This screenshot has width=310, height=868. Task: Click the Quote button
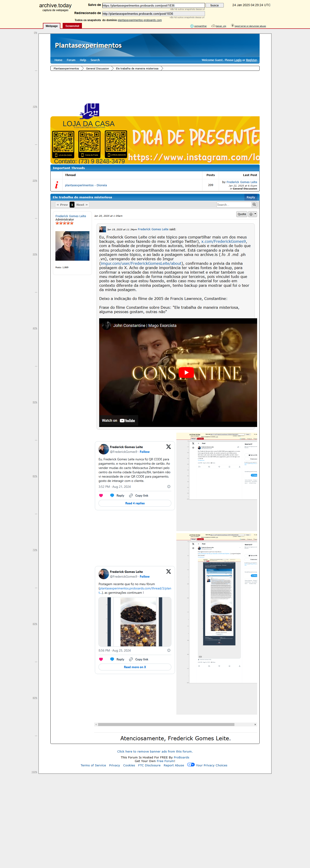[x=242, y=214]
